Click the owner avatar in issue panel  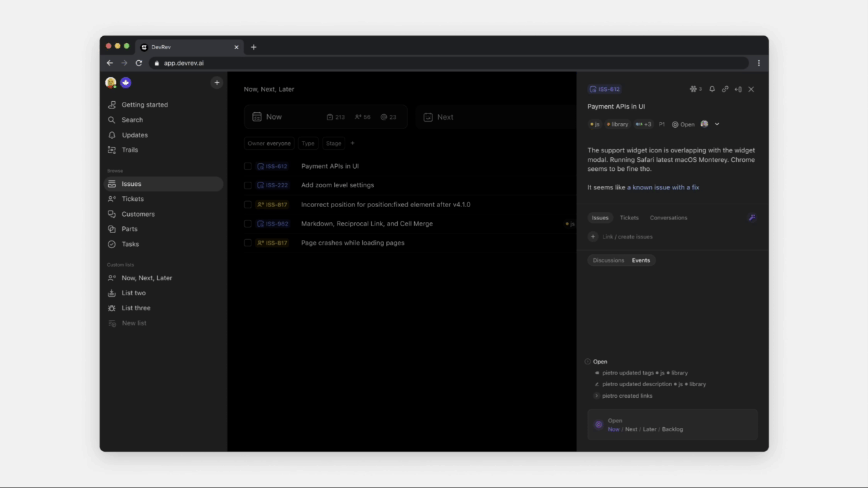(x=705, y=124)
